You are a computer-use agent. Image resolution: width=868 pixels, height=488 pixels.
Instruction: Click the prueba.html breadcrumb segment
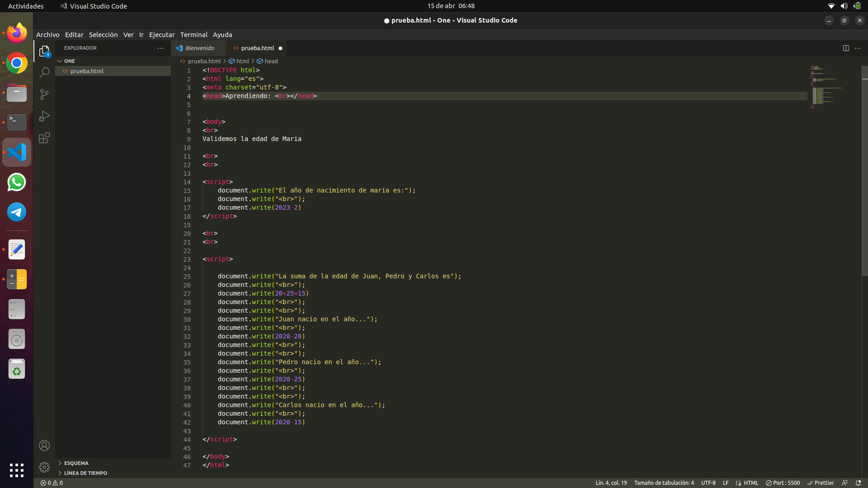[x=201, y=61]
